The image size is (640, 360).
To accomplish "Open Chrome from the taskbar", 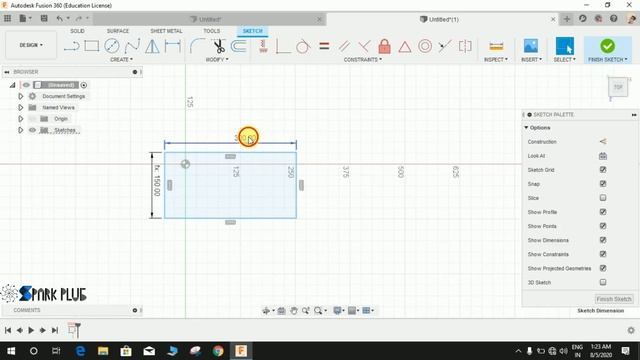I will (218, 351).
